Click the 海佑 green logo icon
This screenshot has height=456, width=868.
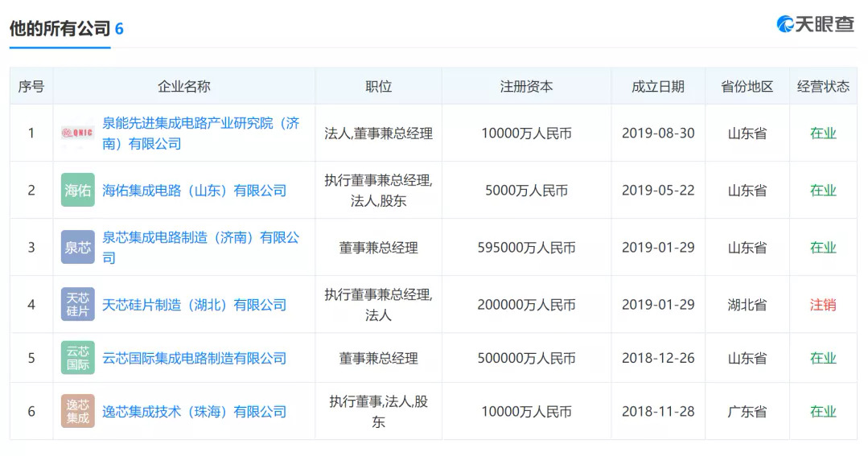point(77,191)
